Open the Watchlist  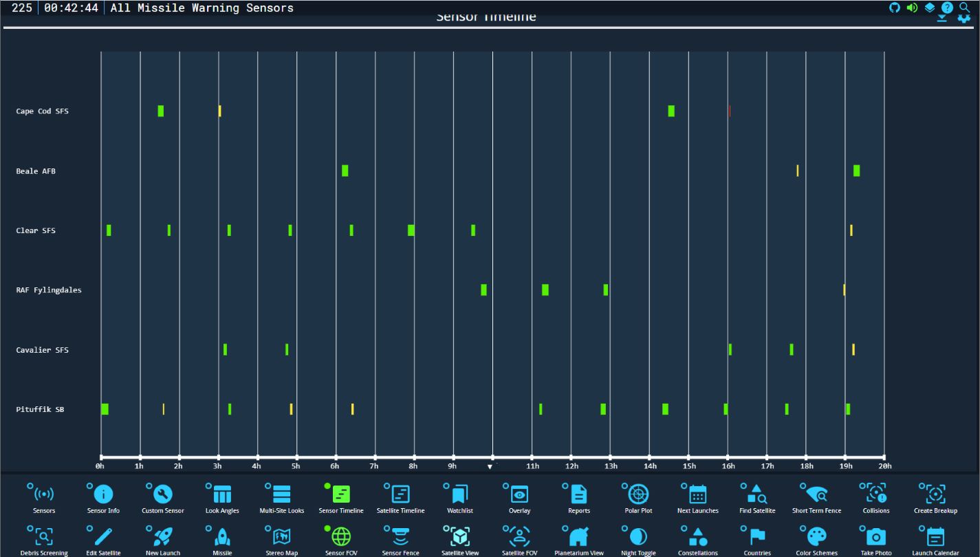(460, 494)
